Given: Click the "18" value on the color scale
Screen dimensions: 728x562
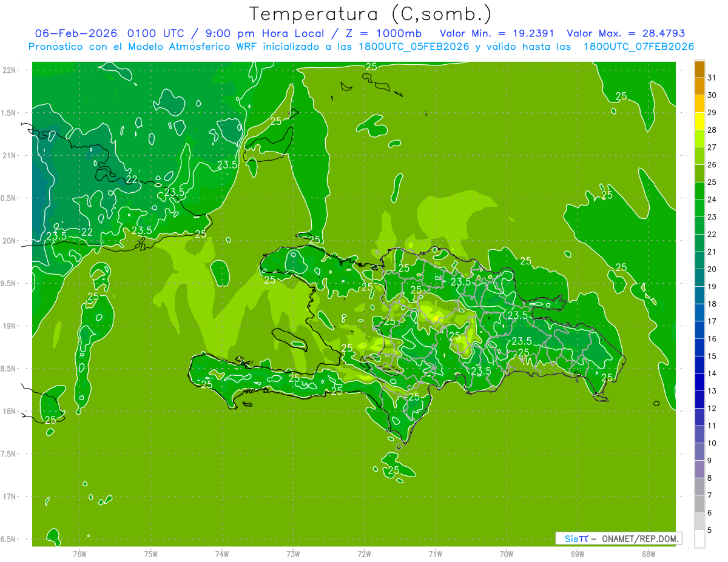Looking at the screenshot, I should pyautogui.click(x=712, y=304).
